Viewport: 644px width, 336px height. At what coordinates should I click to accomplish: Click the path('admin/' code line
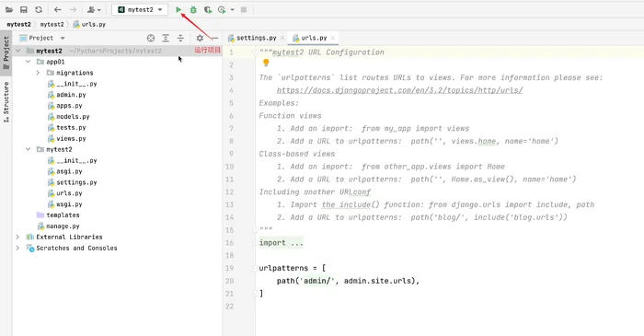pyautogui.click(x=348, y=281)
